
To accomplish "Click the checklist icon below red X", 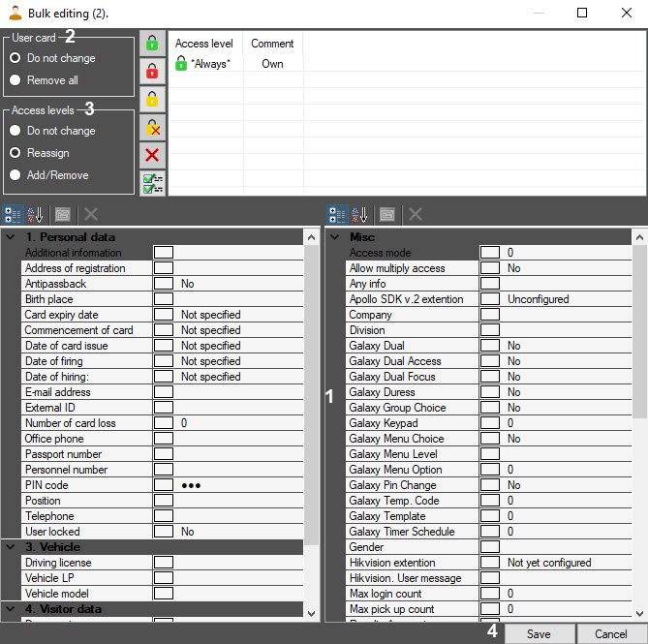I will [x=152, y=182].
